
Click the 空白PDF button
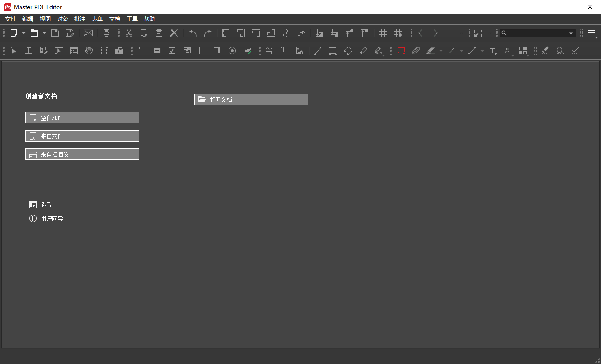[82, 117]
